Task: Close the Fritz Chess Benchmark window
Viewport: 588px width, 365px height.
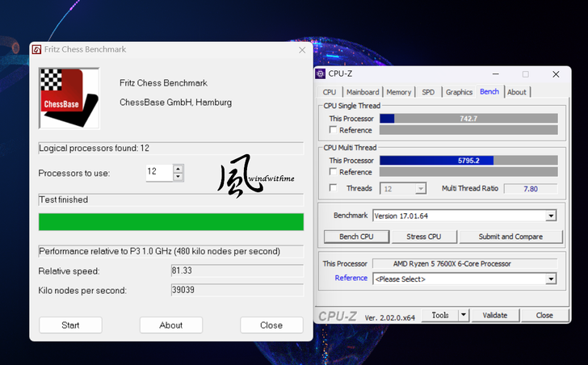Action: click(302, 49)
